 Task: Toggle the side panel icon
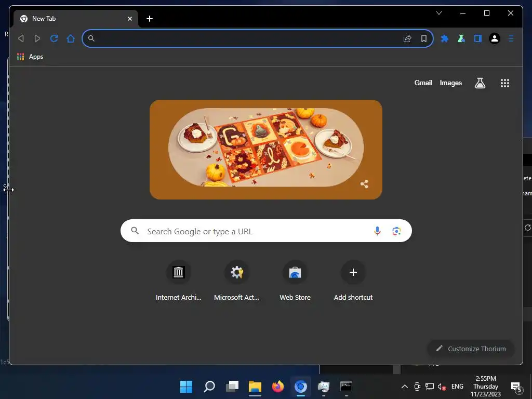(478, 38)
